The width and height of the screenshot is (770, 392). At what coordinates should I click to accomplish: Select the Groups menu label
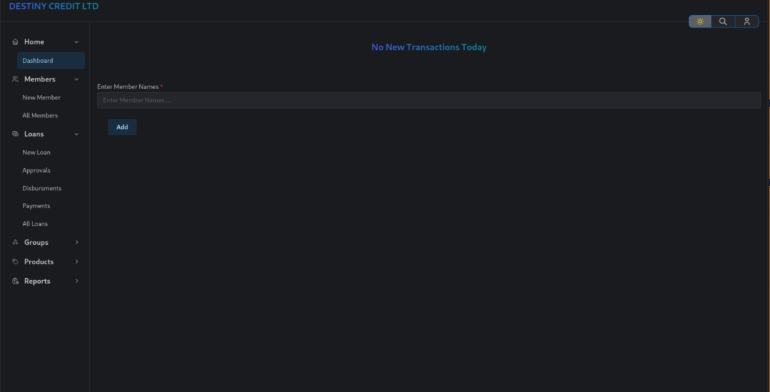click(36, 242)
